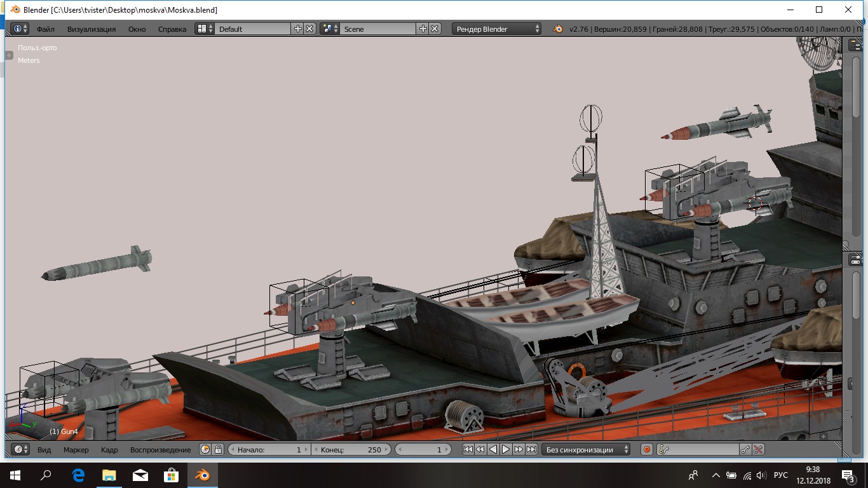Open the Маркер menu in timeline
868x488 pixels.
(x=76, y=449)
